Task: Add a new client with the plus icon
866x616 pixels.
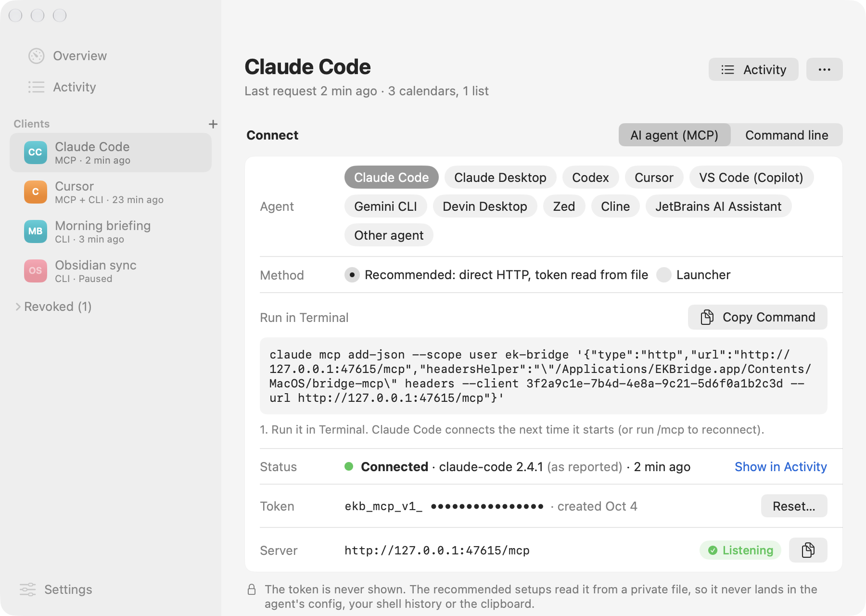Action: click(x=213, y=124)
